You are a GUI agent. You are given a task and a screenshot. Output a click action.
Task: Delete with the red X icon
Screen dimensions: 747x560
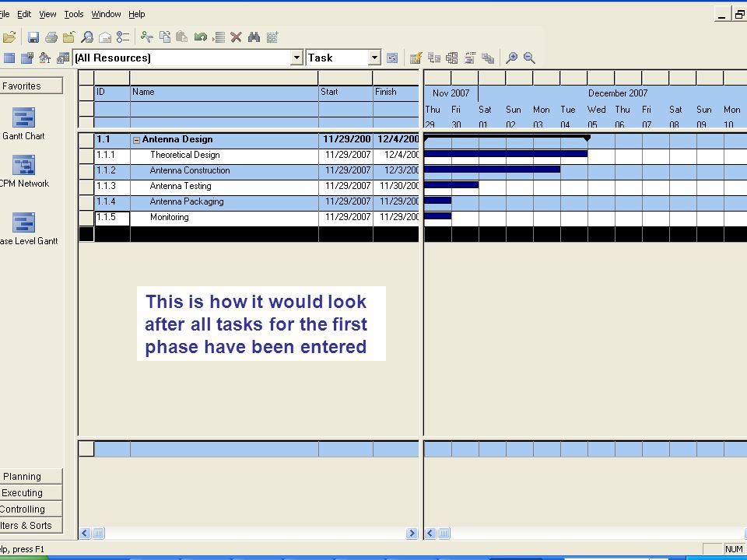(236, 37)
